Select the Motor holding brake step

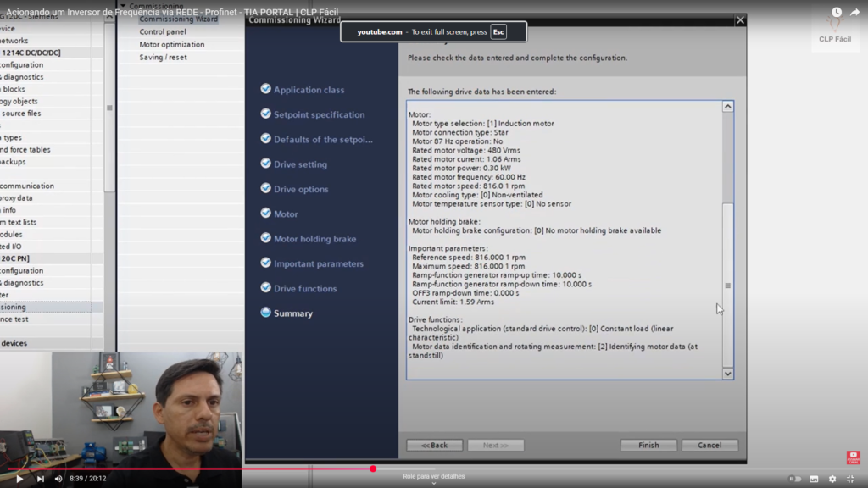pos(314,239)
